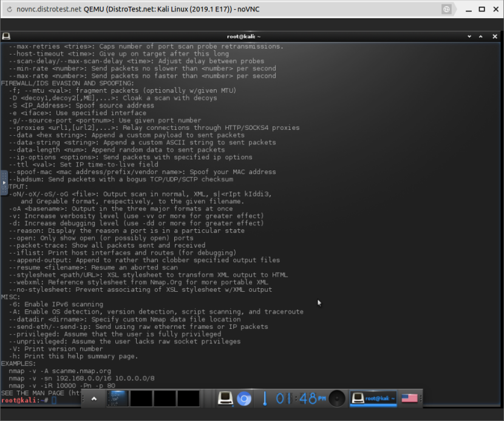
Task: Switch to third virtual desktop in pager
Action: (165, 399)
